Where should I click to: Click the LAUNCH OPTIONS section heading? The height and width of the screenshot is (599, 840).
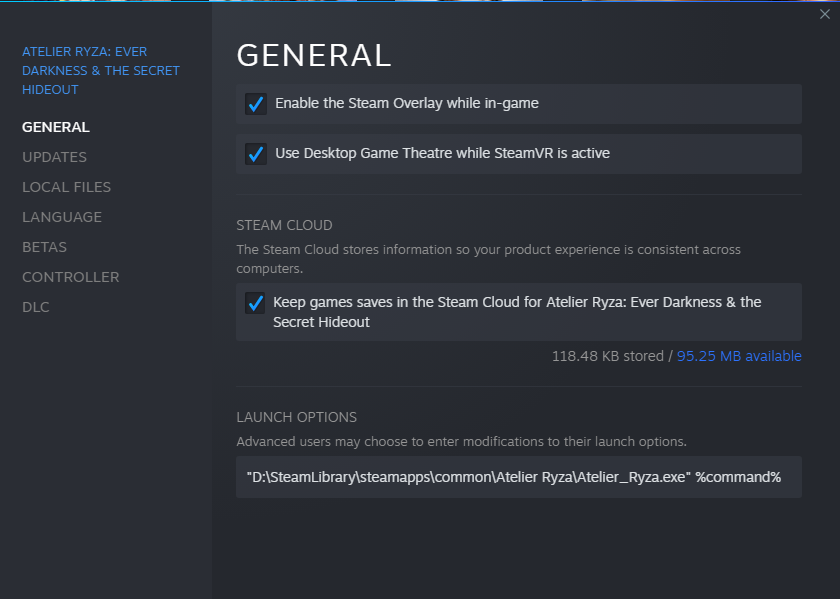(x=296, y=417)
